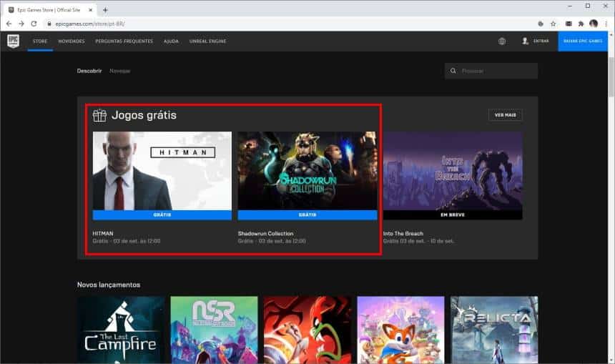The height and width of the screenshot is (364, 615).
Task: Click the Shadowrun Collection title text
Action: [265, 233]
